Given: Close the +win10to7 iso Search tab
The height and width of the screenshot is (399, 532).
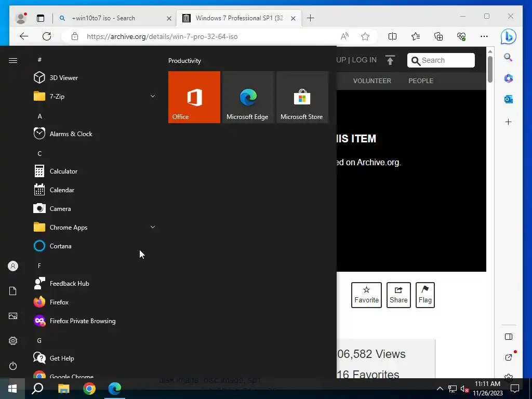Looking at the screenshot, I should (169, 18).
